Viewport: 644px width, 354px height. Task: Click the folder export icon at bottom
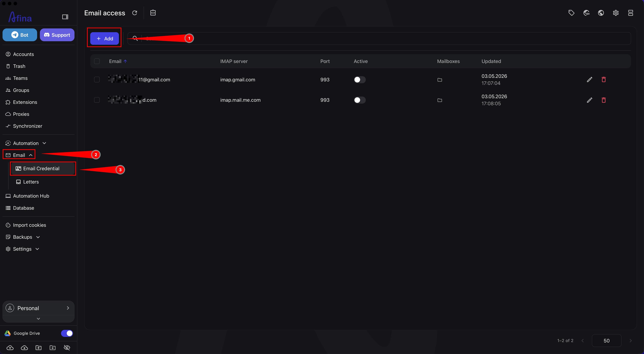(x=39, y=347)
